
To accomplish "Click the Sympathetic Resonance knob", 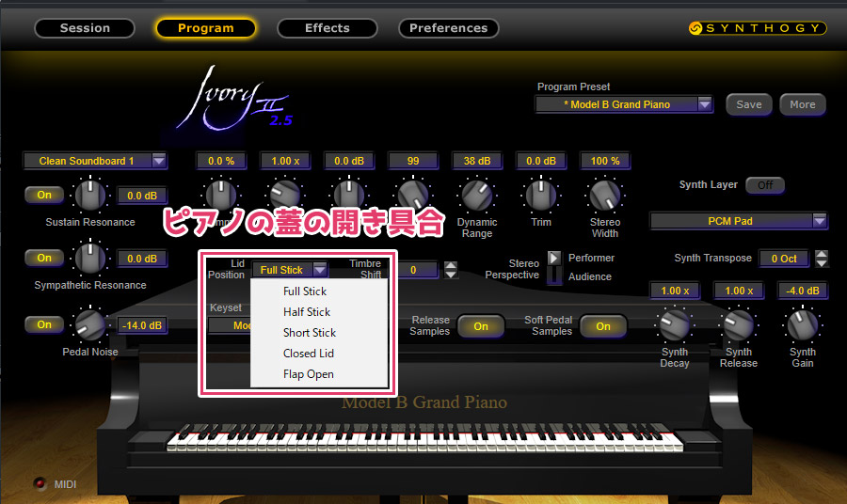I will pos(90,258).
